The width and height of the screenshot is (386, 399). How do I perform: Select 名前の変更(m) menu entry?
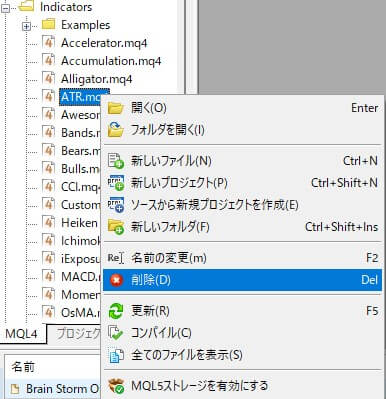(242, 258)
